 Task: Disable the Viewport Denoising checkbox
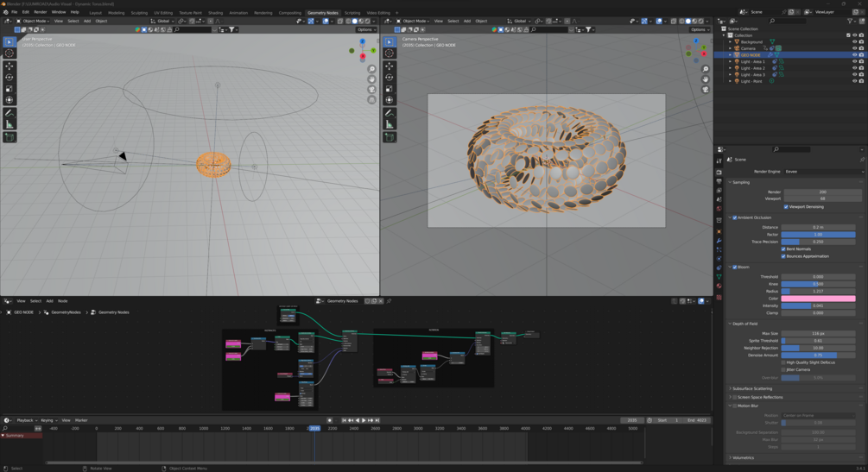coord(786,207)
